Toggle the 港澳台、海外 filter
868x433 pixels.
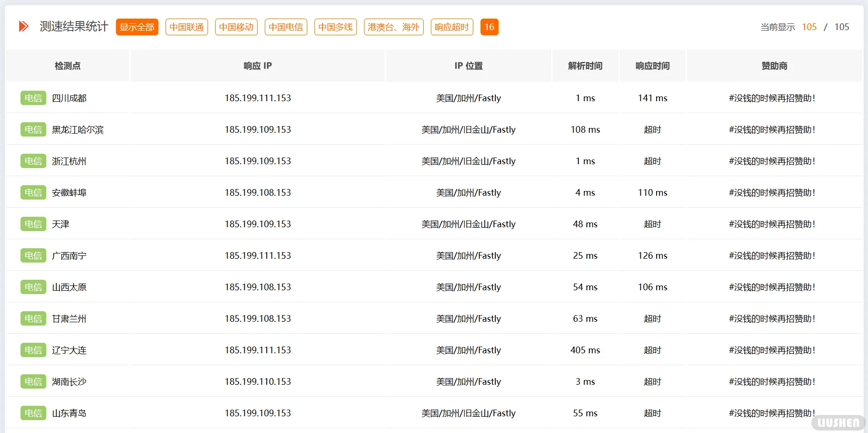[393, 27]
